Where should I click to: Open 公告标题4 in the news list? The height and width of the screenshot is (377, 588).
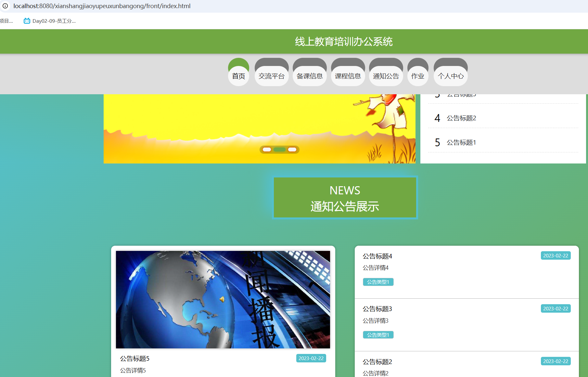pos(377,256)
